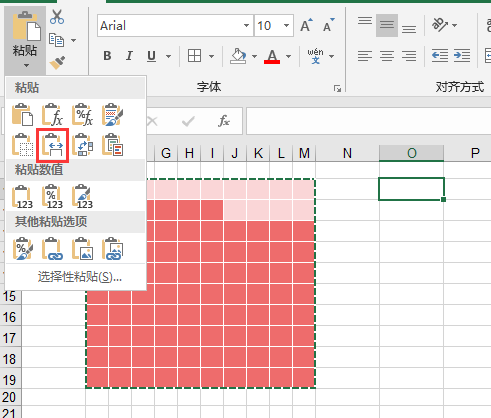Select column O header
491x418 pixels.
(x=411, y=153)
